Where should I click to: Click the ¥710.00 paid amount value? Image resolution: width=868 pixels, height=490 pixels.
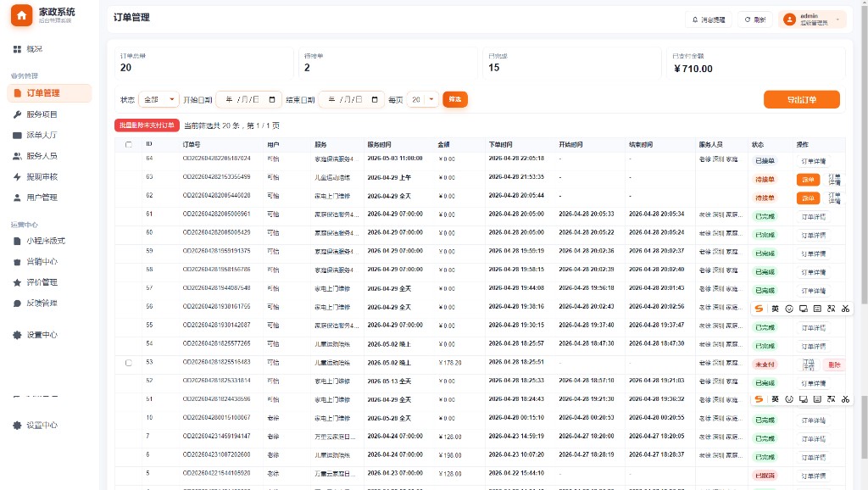[x=693, y=69]
